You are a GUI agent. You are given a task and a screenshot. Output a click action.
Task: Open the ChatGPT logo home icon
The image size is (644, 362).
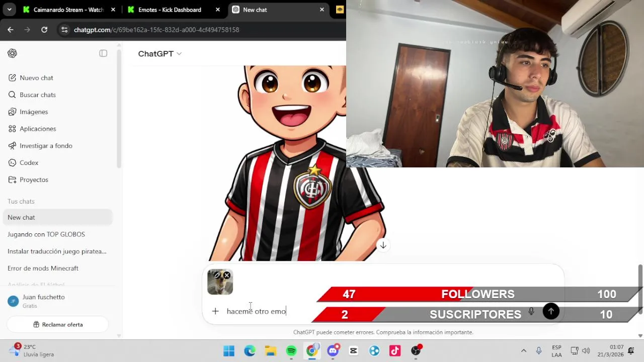coord(13,53)
